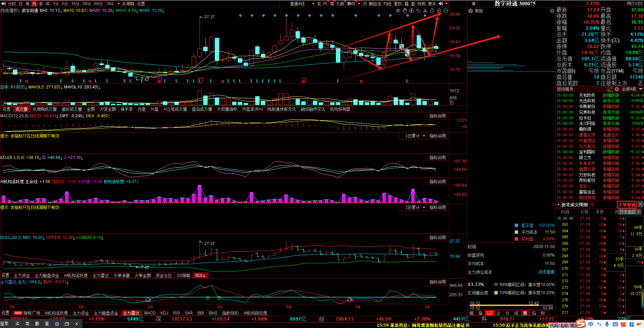Image resolution: width=644 pixels, height=328 pixels.
Task: Enable microphone voice input in IME
Action: 607,324
